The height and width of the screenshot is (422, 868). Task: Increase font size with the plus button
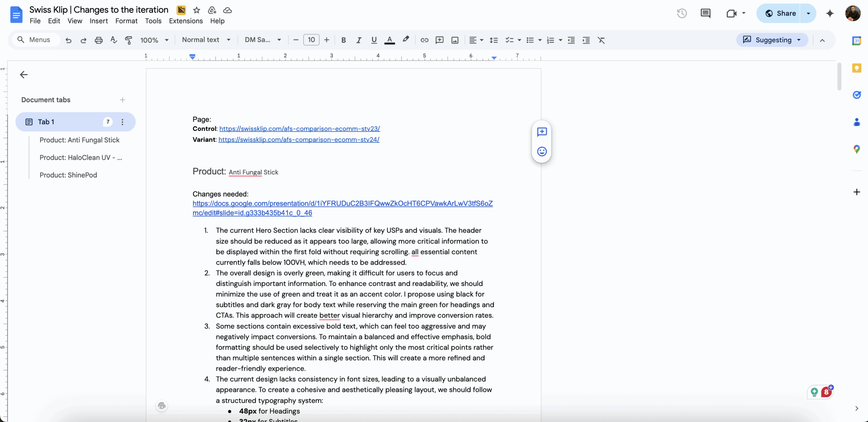(x=327, y=40)
